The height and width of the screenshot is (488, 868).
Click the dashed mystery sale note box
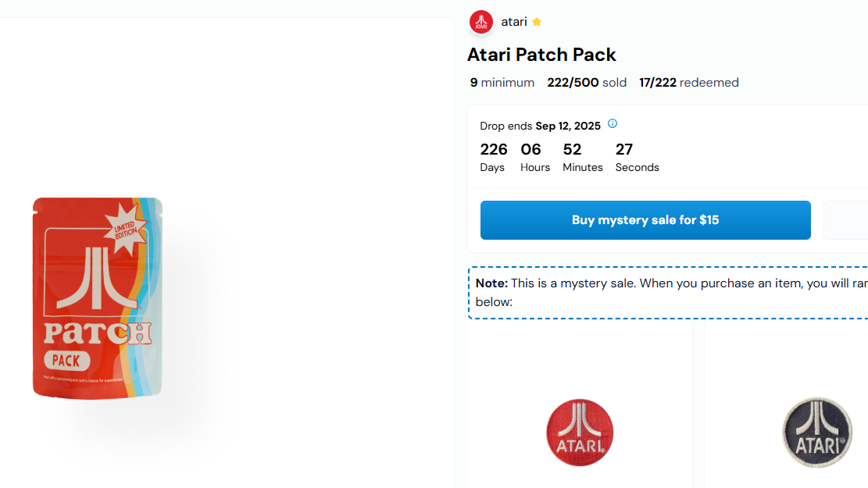pos(668,291)
